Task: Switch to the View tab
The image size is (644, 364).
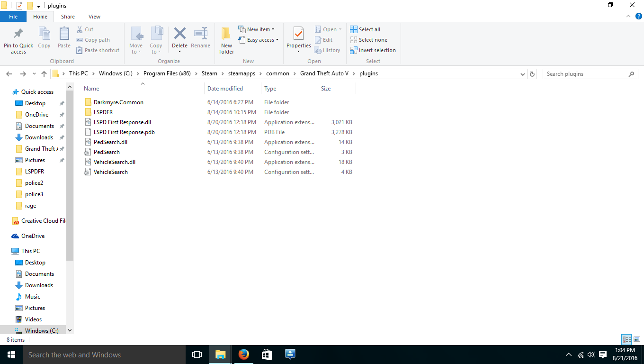Action: click(x=94, y=17)
